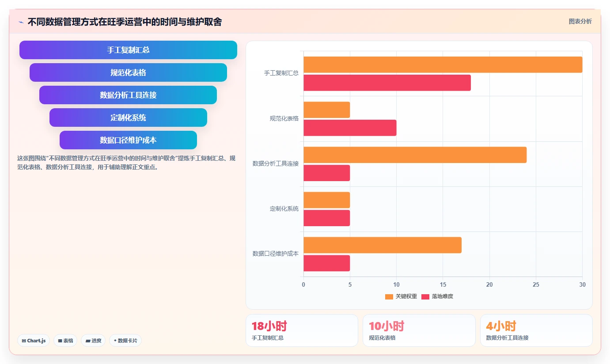The image size is (610, 364).
Task: Click the red bar for 规范化表格
Action: tap(350, 128)
